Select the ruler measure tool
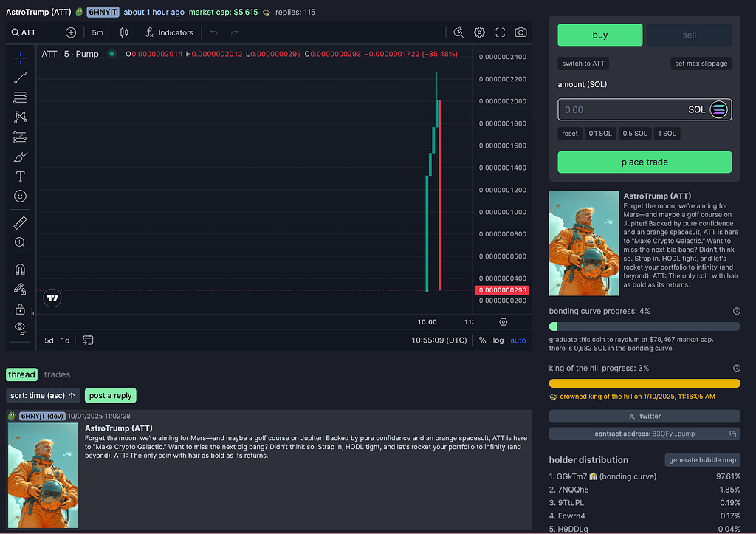Viewport: 756px width, 534px height. coord(20,223)
